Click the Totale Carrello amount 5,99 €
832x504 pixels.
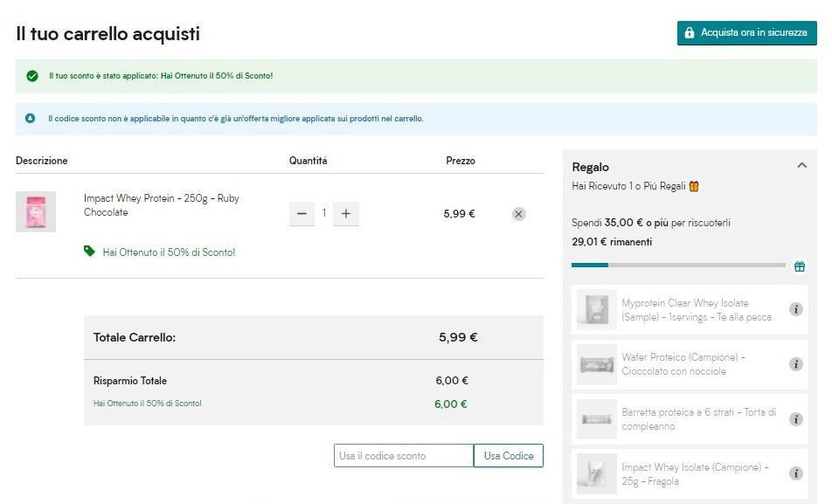(x=458, y=337)
